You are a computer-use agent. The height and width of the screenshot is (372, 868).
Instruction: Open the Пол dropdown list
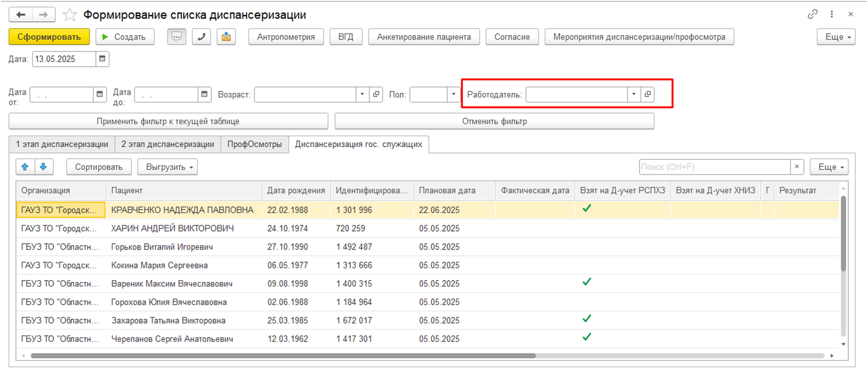[454, 94]
